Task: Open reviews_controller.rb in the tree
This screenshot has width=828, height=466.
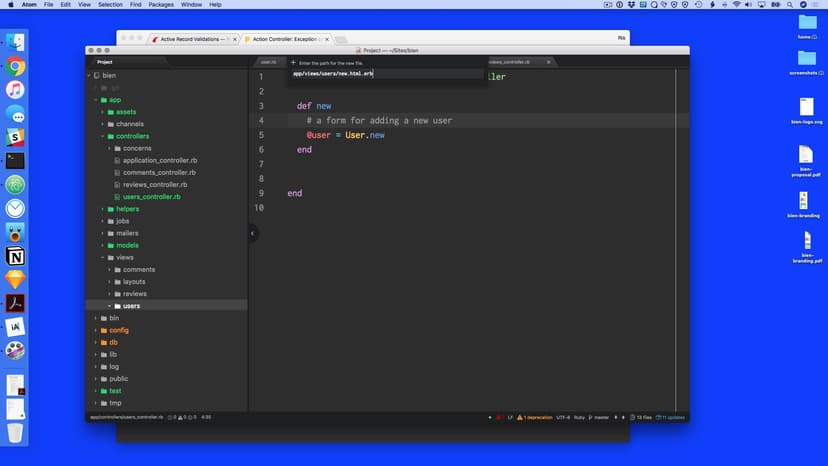Action: point(155,185)
